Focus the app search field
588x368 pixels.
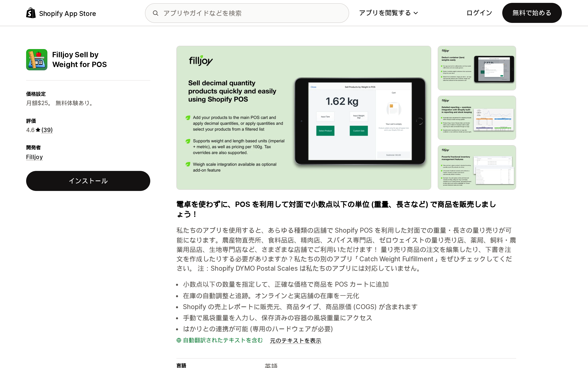pyautogui.click(x=247, y=13)
